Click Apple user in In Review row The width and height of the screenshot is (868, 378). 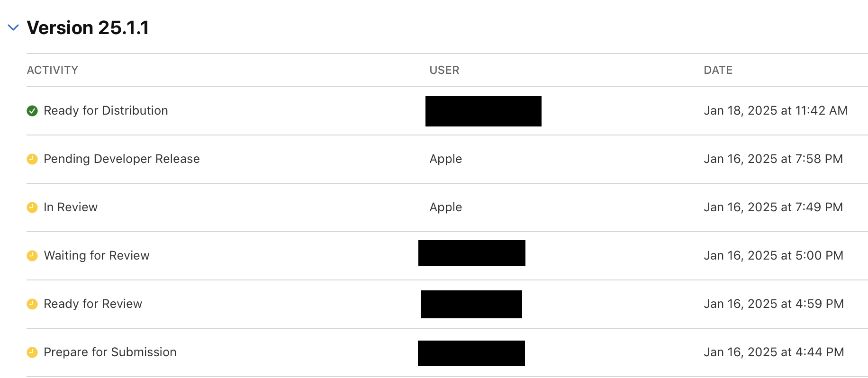pyautogui.click(x=445, y=207)
